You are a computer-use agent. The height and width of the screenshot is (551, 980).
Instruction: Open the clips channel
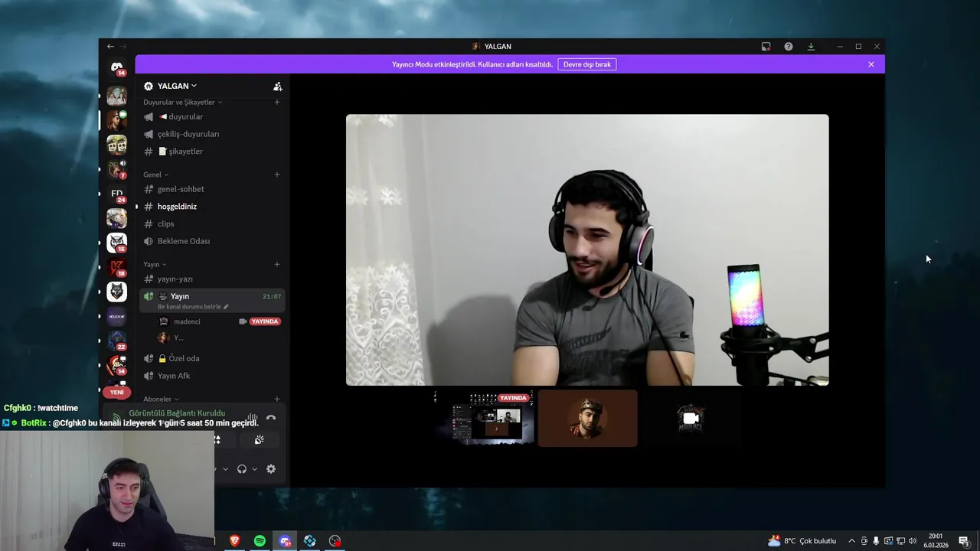[212, 223]
